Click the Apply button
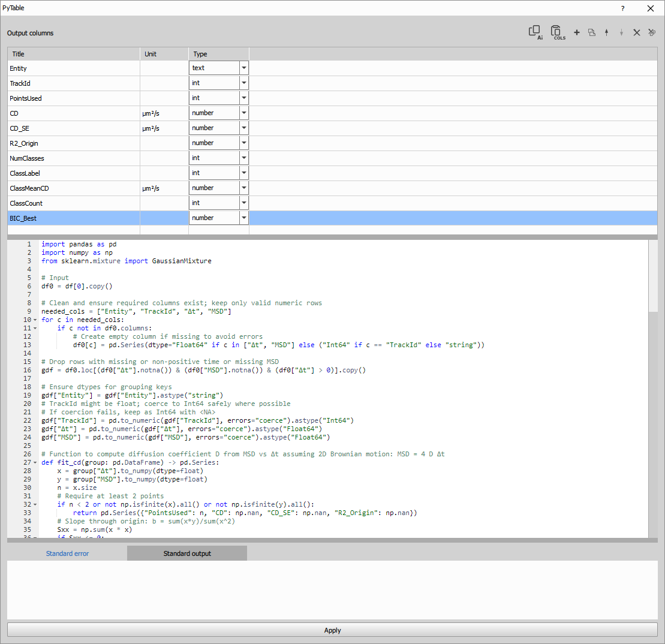This screenshot has width=665, height=644. click(332, 630)
